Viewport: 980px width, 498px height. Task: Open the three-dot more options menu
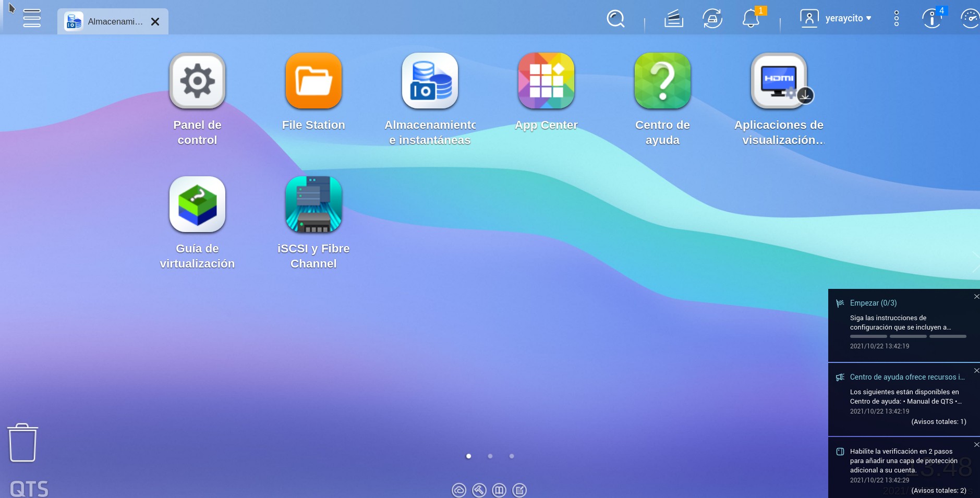click(896, 19)
